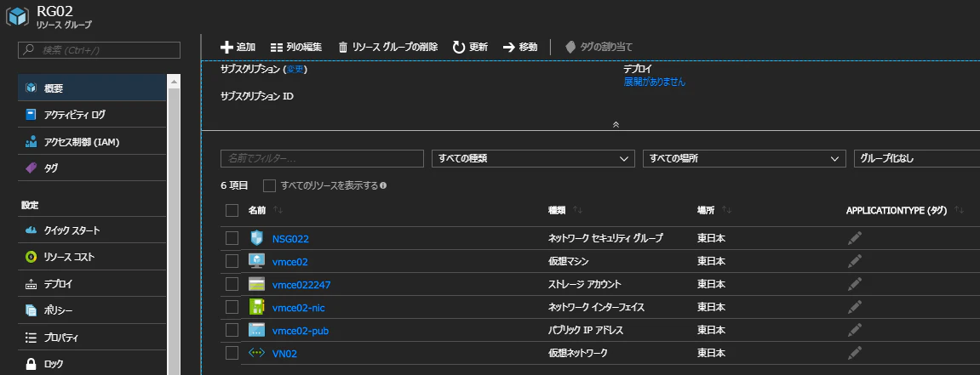
Task: Click the sidebar scrollbar up arrow
Action: point(175,81)
